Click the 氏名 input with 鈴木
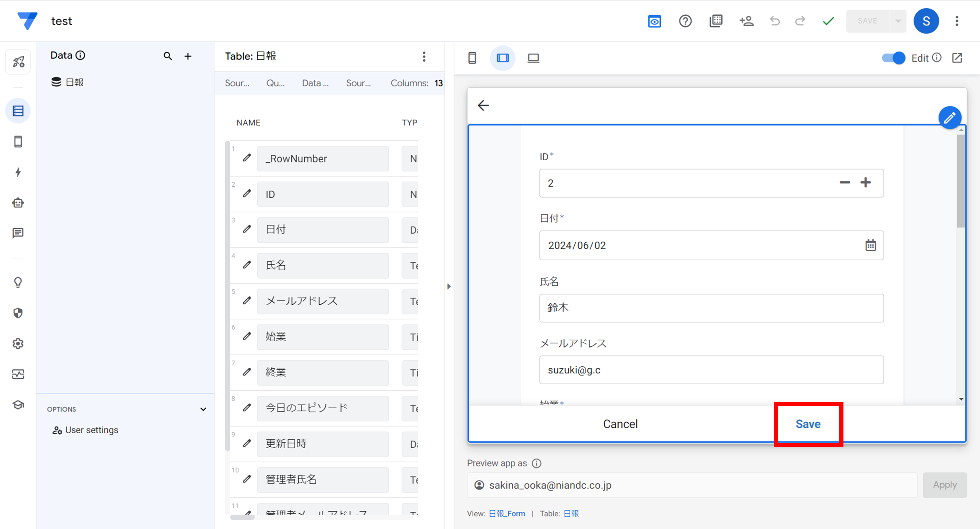The height and width of the screenshot is (529, 980). click(x=711, y=308)
